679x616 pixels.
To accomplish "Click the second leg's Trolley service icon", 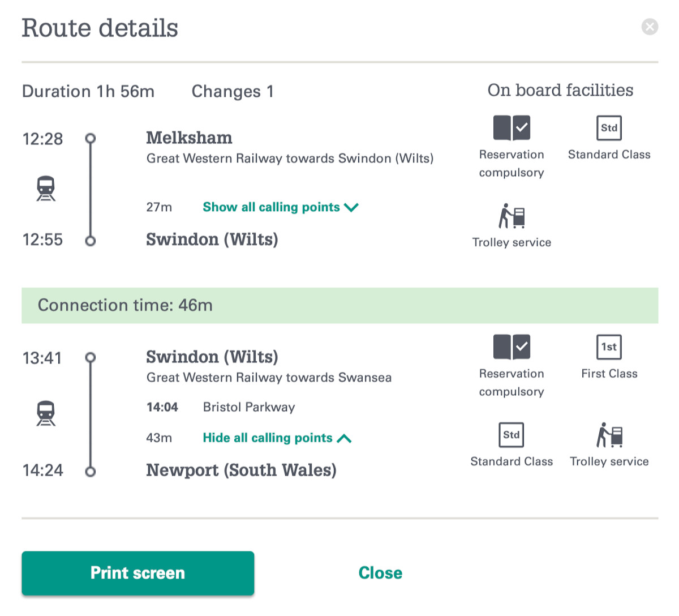I will (609, 435).
